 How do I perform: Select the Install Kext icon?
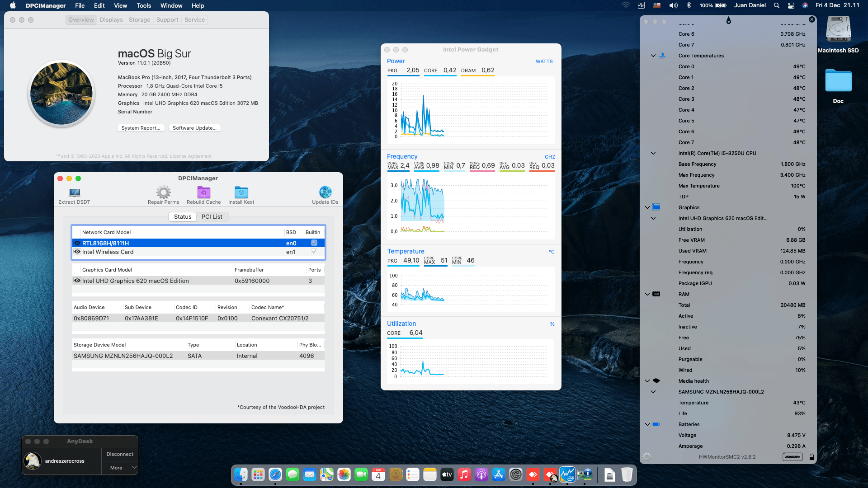241,192
